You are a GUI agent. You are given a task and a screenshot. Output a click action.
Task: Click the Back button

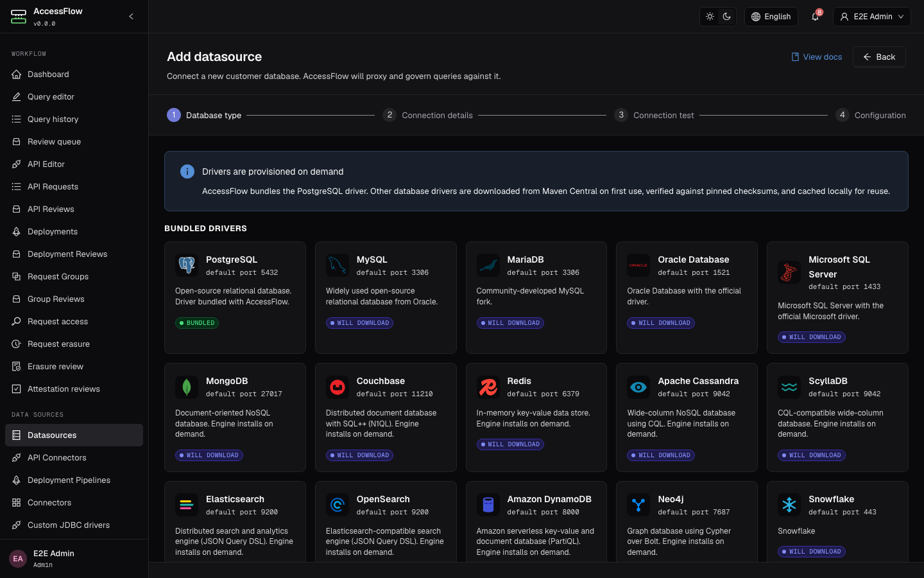coord(879,57)
